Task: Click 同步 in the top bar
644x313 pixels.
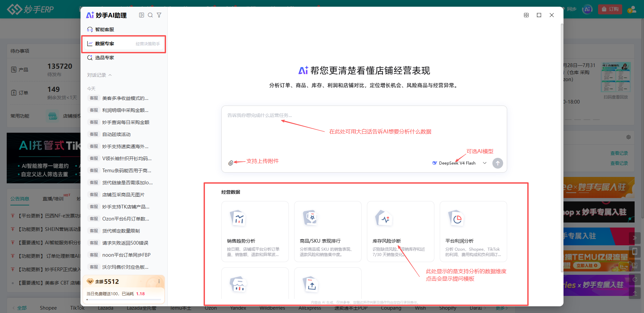Action: (572, 9)
